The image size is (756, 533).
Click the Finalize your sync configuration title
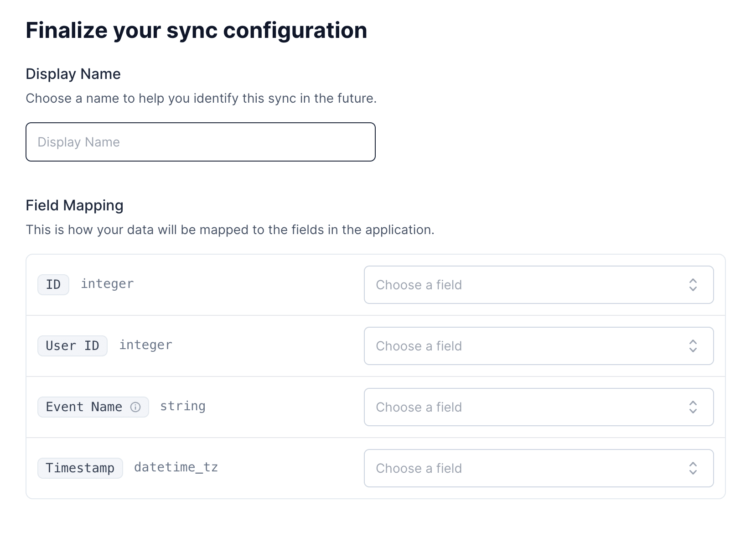coord(197,30)
